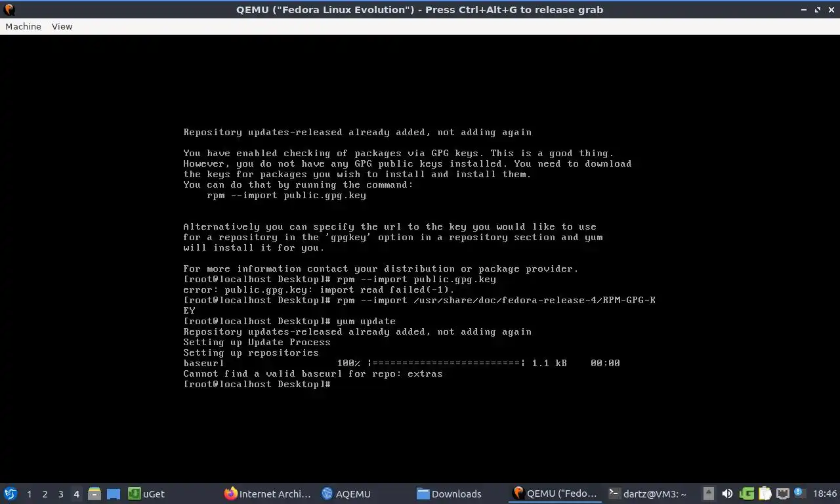
Task: Switch to the Downloads folder window
Action: click(x=450, y=493)
